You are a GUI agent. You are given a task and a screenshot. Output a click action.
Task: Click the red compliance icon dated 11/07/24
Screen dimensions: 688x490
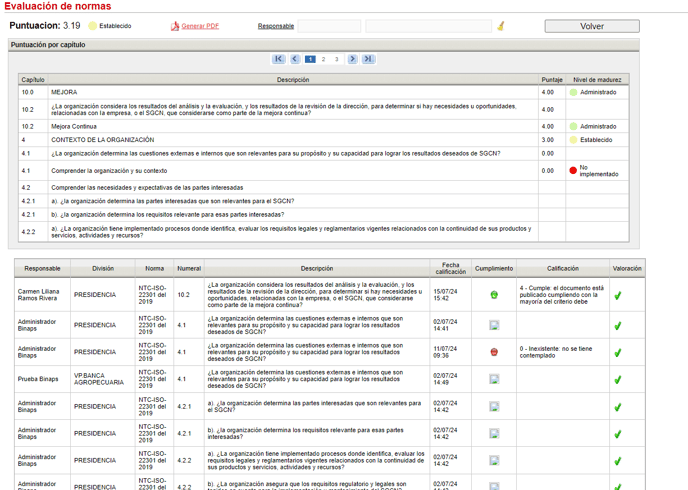(494, 352)
